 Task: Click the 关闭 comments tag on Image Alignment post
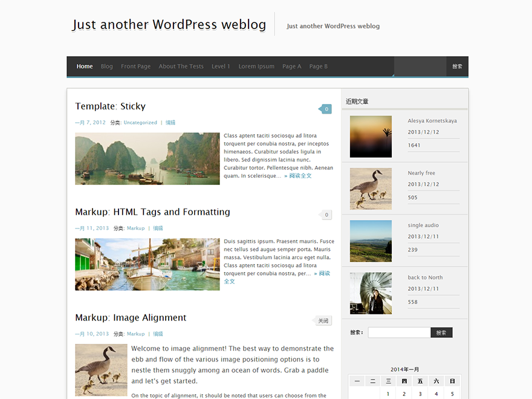[323, 321]
